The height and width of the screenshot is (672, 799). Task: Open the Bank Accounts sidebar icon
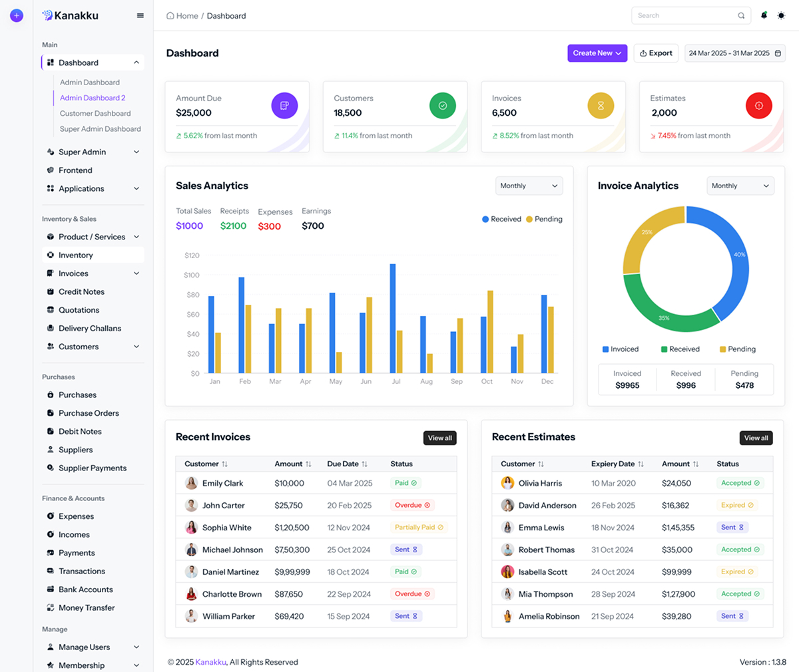[50, 589]
